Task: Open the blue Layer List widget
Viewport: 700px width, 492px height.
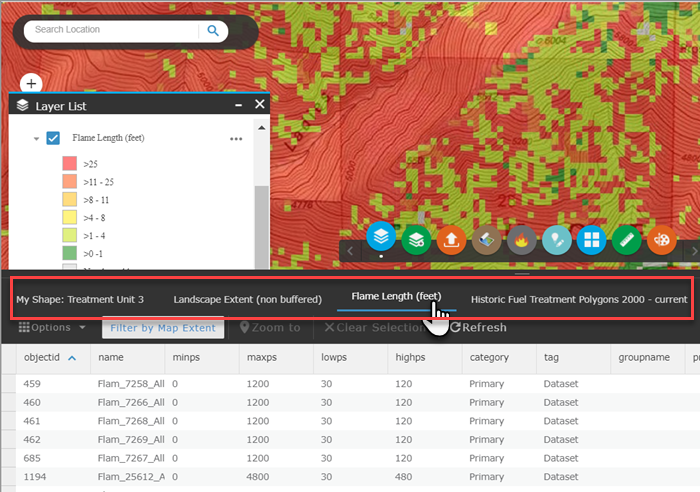Action: click(x=381, y=237)
